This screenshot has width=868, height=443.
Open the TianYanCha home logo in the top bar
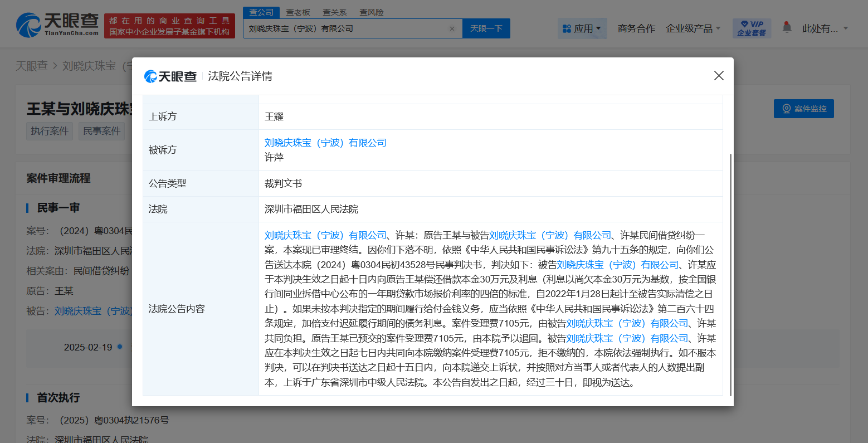point(57,25)
